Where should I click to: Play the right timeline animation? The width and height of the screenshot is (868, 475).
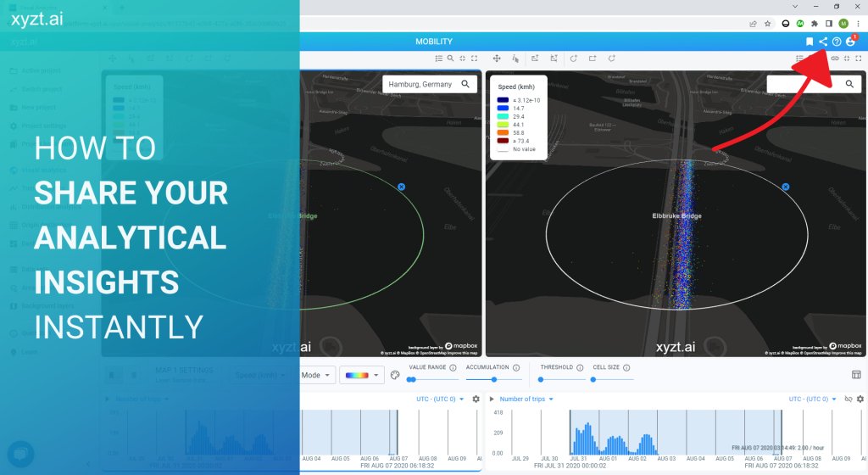click(492, 399)
